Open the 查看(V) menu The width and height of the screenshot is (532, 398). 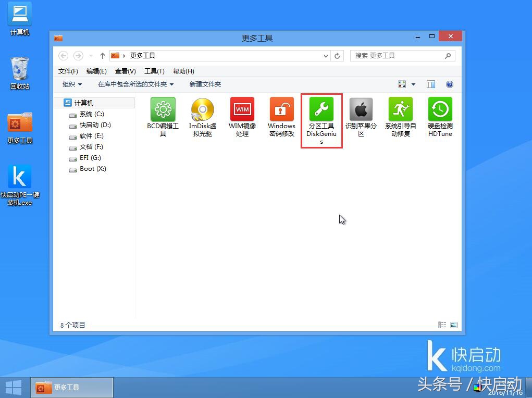pyautogui.click(x=125, y=71)
